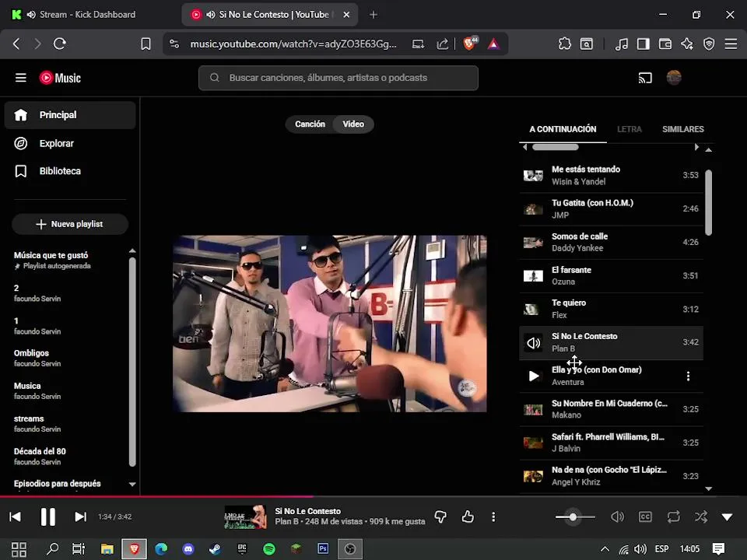Open Brave Leo AI sparkle icon
747x560 pixels.
coord(686,44)
